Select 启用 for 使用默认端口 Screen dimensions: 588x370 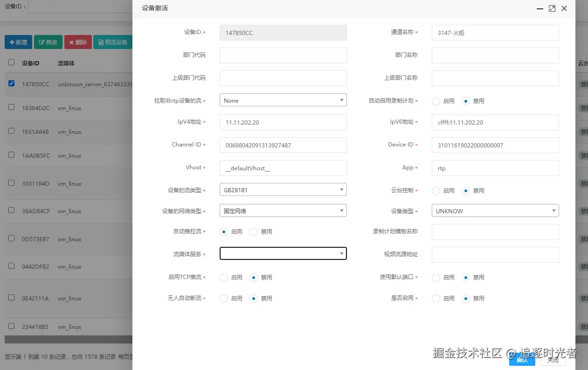436,277
